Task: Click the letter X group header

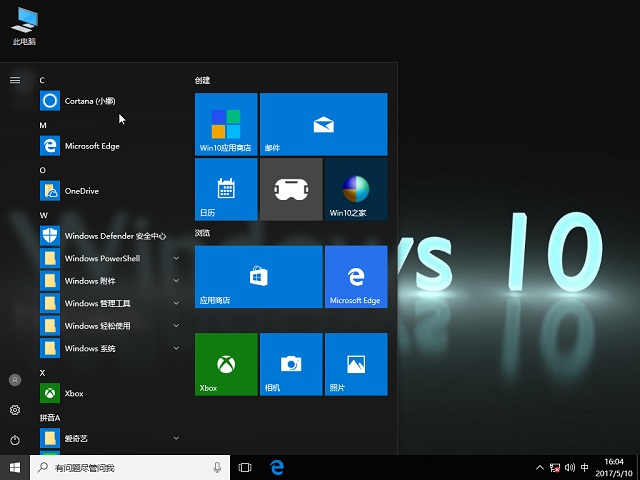Action: pos(42,373)
